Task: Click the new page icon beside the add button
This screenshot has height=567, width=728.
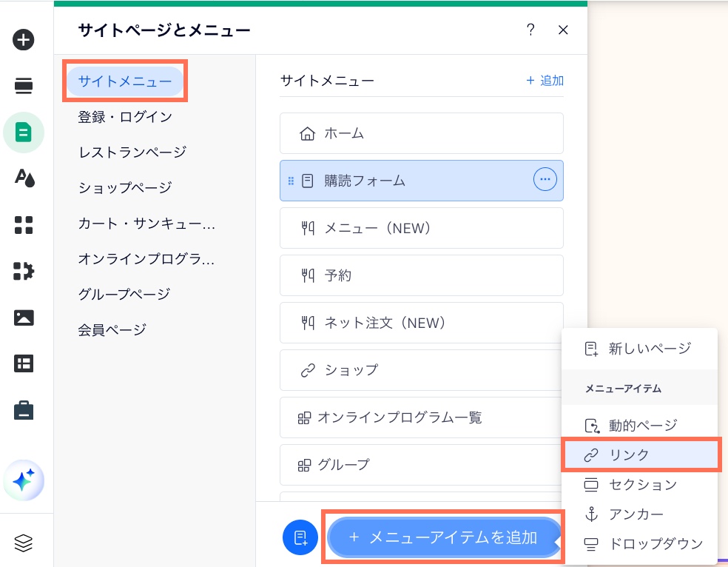Action: tap(300, 538)
